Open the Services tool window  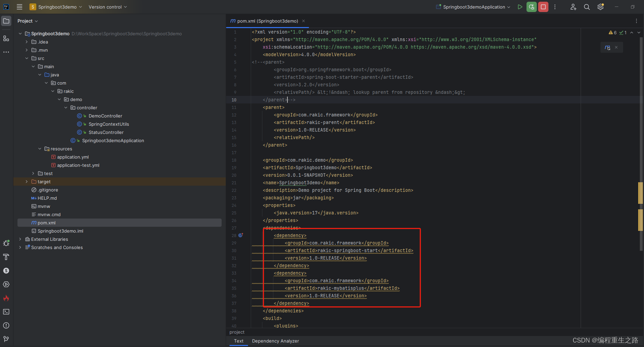(6, 271)
